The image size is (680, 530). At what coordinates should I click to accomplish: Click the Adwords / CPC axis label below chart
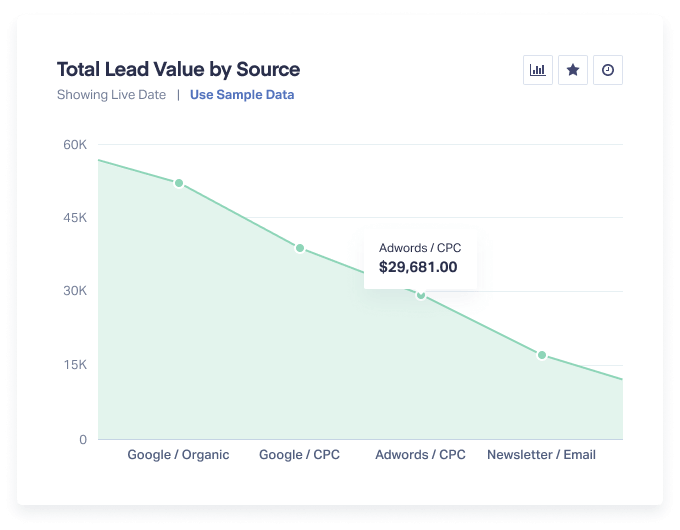[x=420, y=455]
